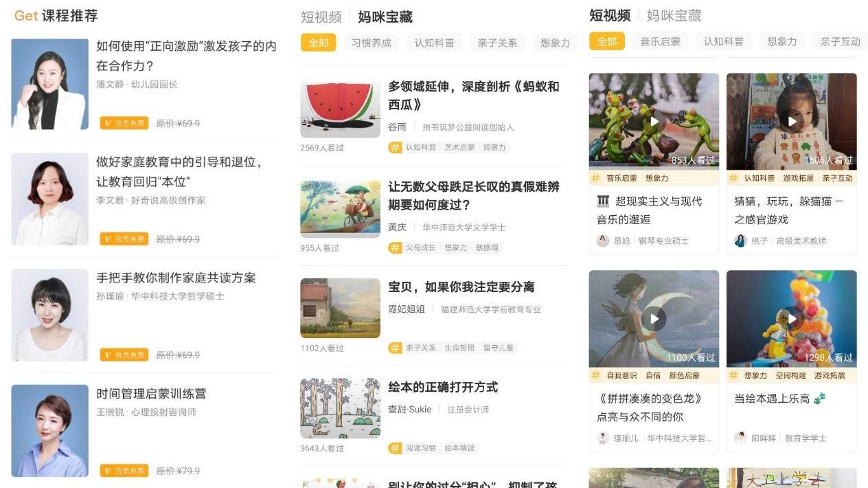Select the 亲子关系 filter chip
Image resolution: width=868 pixels, height=488 pixels.
click(x=497, y=43)
